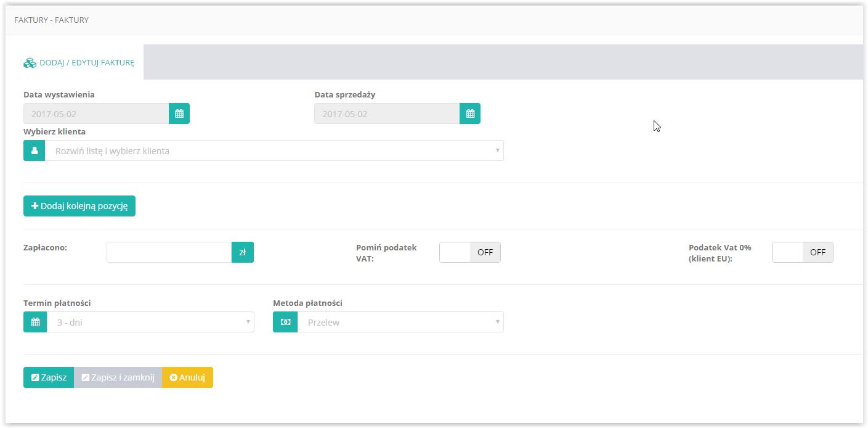Click the money icon beside Metoda płatności

(x=285, y=322)
